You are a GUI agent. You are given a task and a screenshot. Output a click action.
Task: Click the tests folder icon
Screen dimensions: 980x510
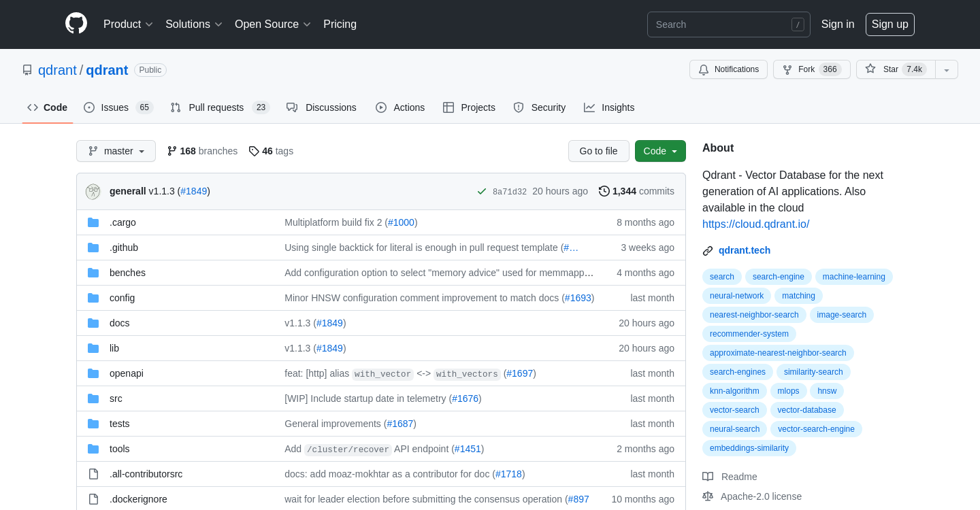(93, 424)
